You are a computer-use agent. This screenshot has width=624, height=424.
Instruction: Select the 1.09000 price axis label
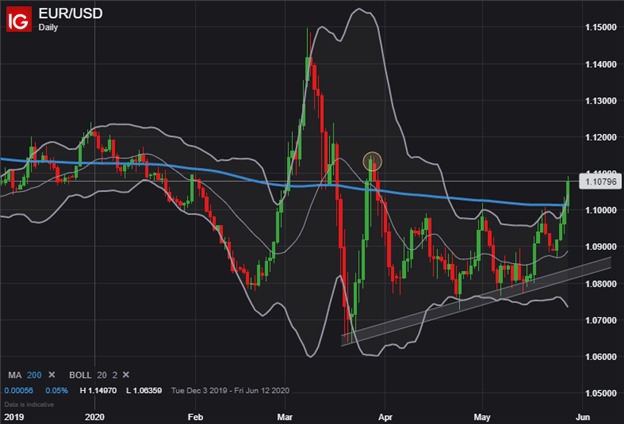coord(601,247)
